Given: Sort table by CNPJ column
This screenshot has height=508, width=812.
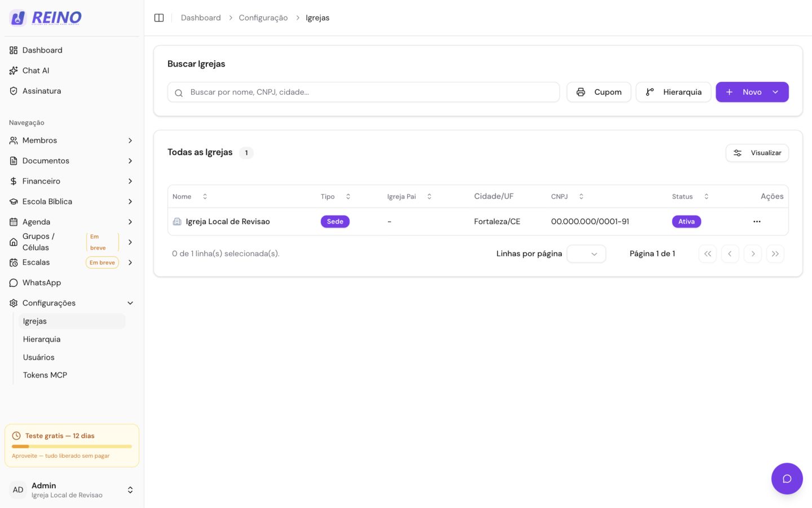Looking at the screenshot, I should (567, 196).
